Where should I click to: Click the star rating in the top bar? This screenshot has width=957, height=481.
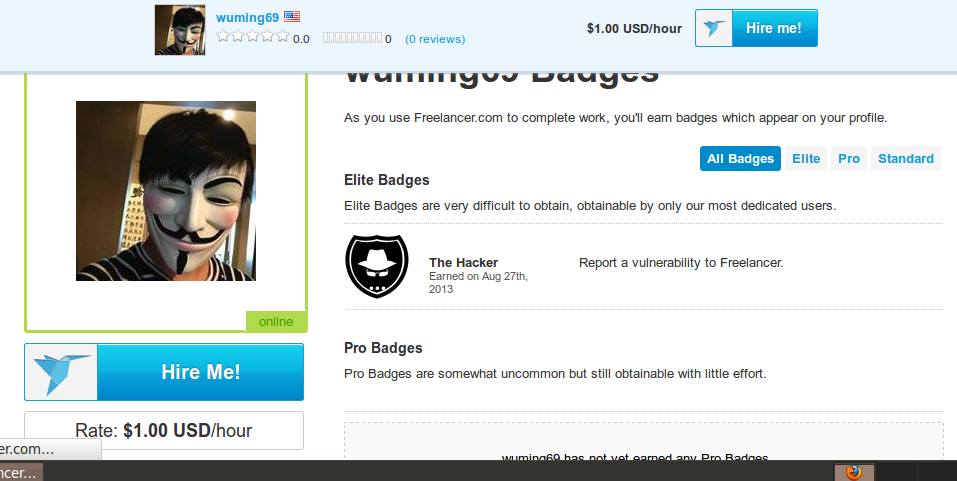253,36
